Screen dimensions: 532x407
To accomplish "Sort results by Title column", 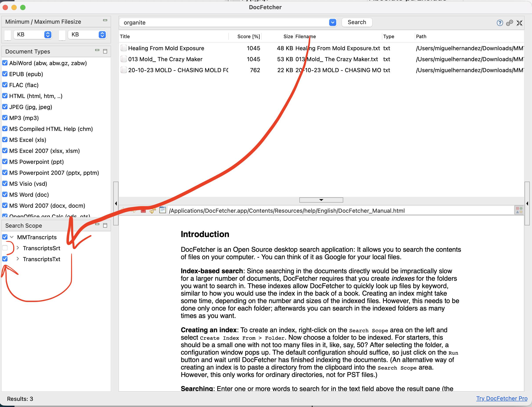I will click(x=174, y=36).
